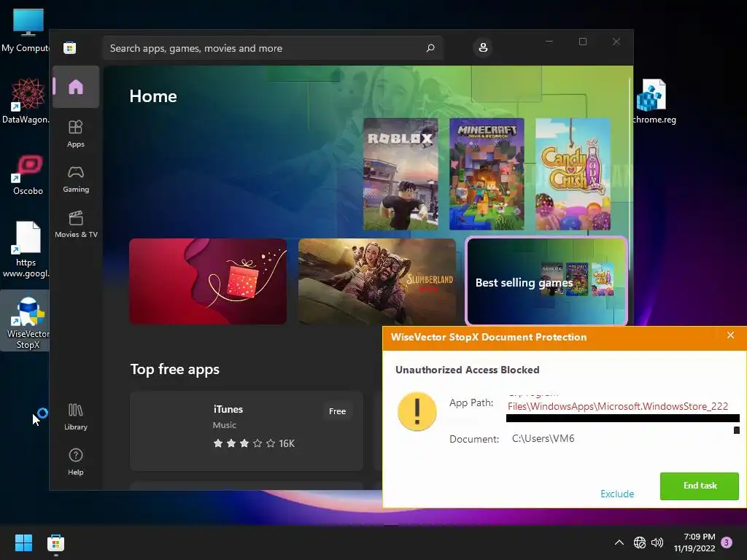
Task: Open Help in the Store sidebar
Action: coord(76,462)
